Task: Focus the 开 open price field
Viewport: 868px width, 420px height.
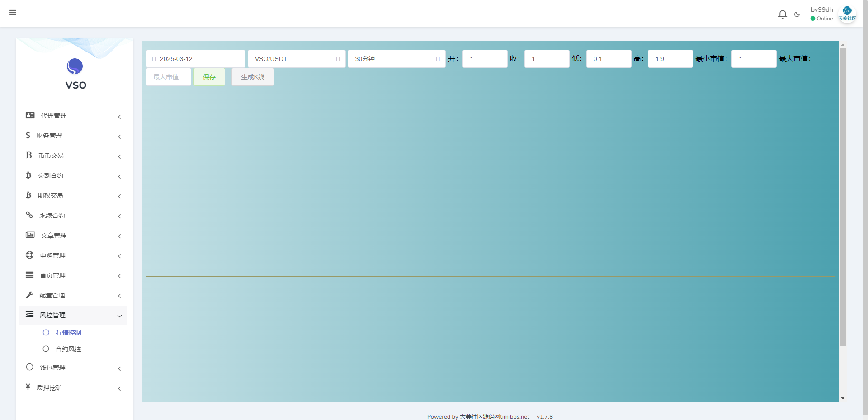Action: point(485,59)
